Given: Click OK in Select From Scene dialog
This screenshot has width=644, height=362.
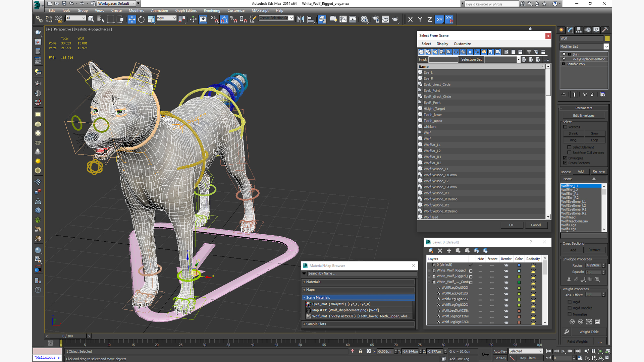Looking at the screenshot, I should coord(511,225).
